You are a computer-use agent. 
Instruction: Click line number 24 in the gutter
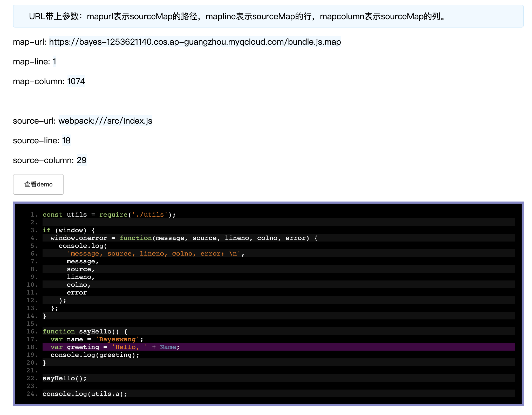click(x=32, y=394)
